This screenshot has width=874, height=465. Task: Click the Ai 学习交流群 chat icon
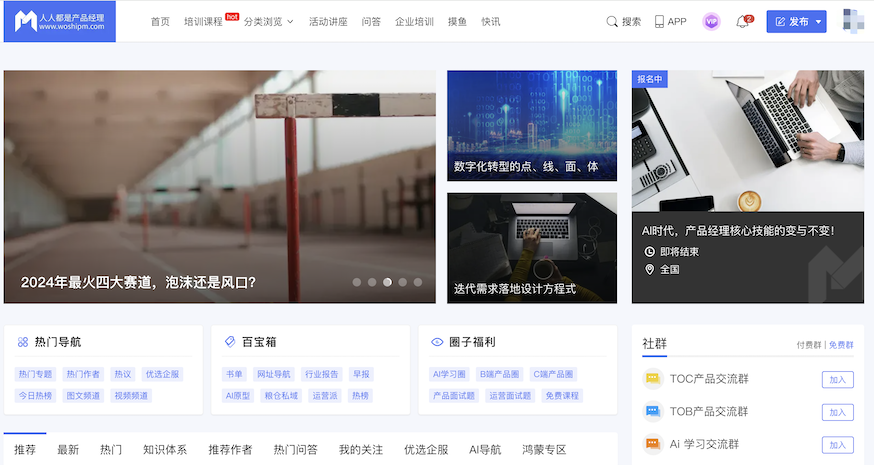click(652, 444)
